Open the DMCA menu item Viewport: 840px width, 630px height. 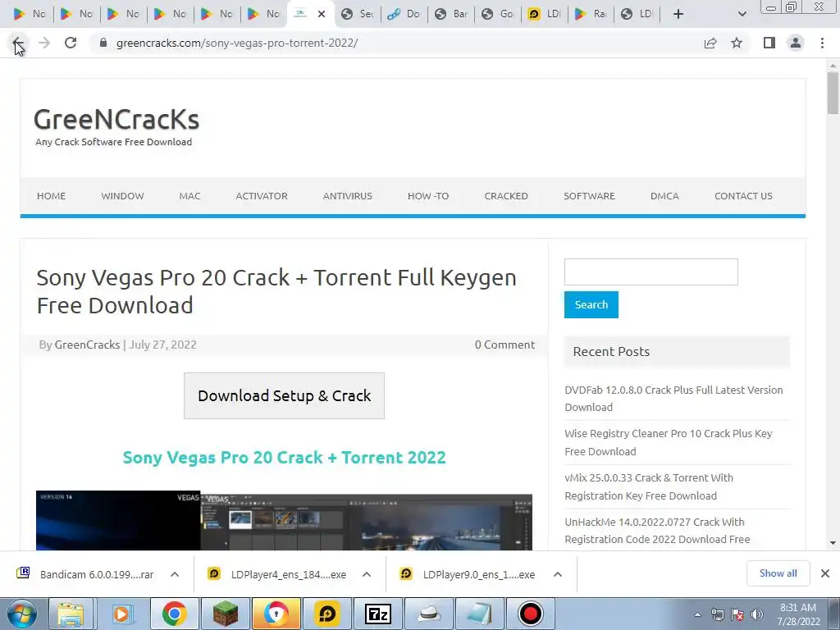click(664, 196)
